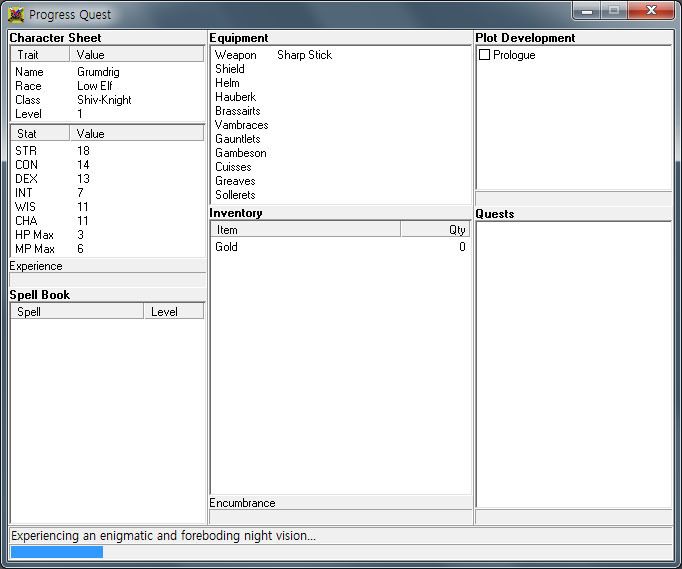Click the Sharp Stick weapon value
The width and height of the screenshot is (682, 569).
[304, 55]
